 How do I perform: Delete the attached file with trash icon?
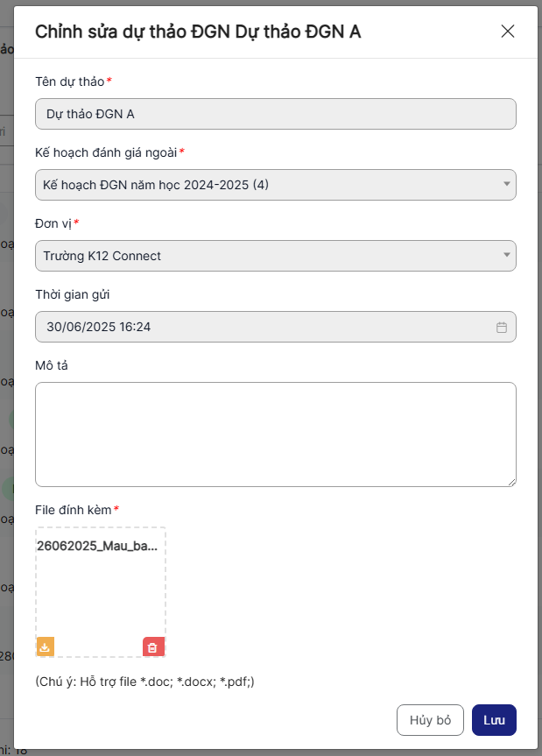click(153, 647)
